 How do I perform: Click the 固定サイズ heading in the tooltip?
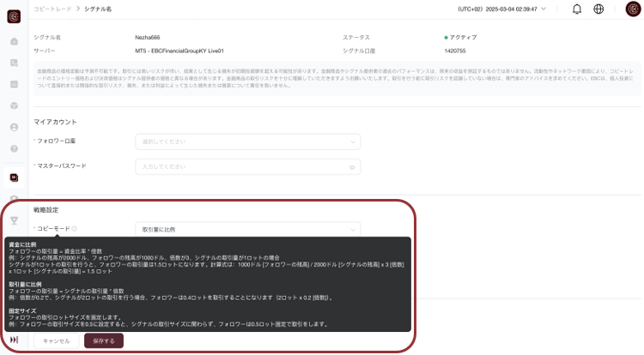click(22, 310)
